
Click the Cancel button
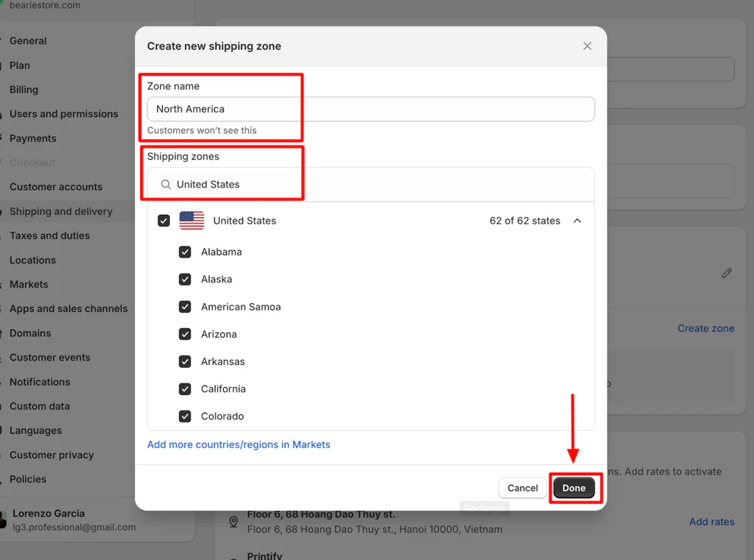pos(523,488)
